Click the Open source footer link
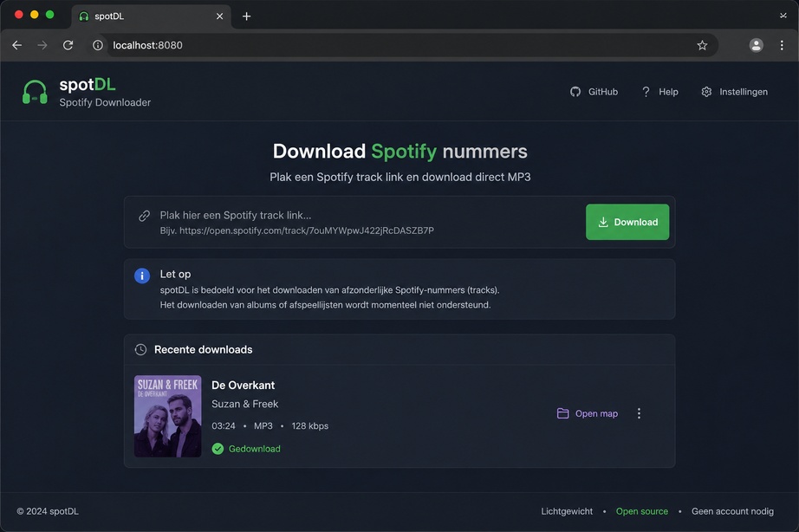Image resolution: width=799 pixels, height=532 pixels. pos(641,511)
